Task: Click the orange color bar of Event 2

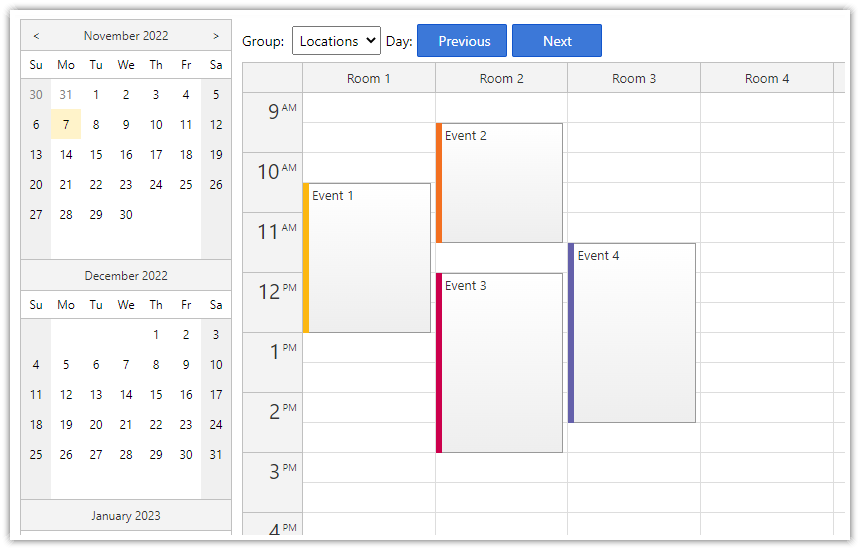Action: coord(439,183)
